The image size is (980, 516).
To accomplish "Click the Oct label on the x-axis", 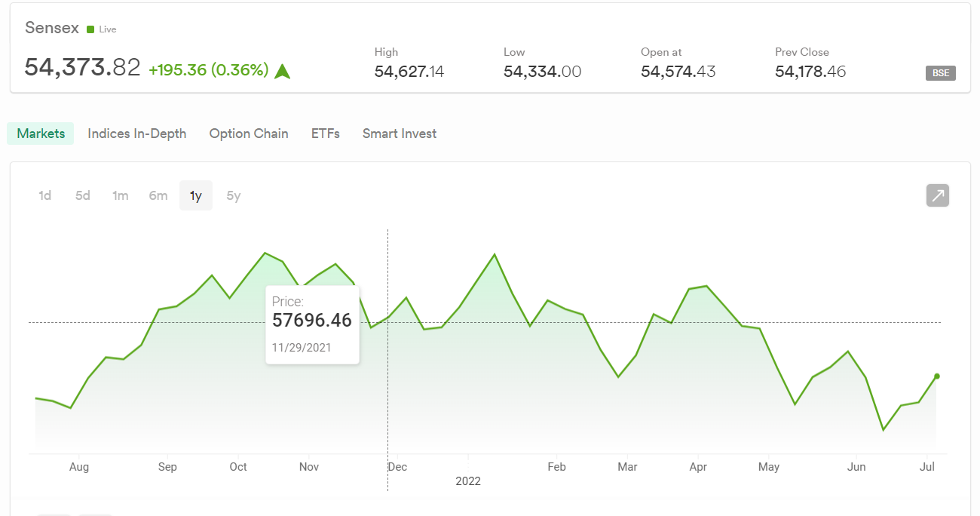I will [238, 467].
